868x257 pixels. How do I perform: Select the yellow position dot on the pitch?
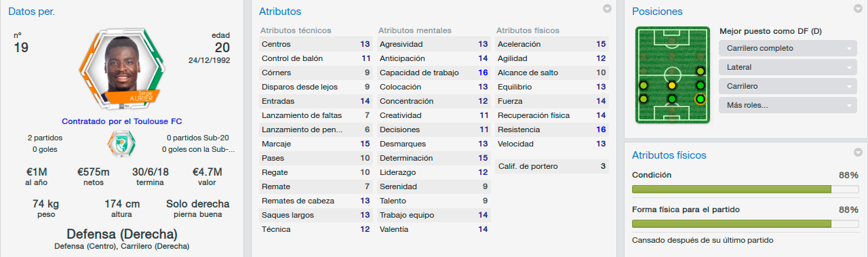click(x=671, y=85)
